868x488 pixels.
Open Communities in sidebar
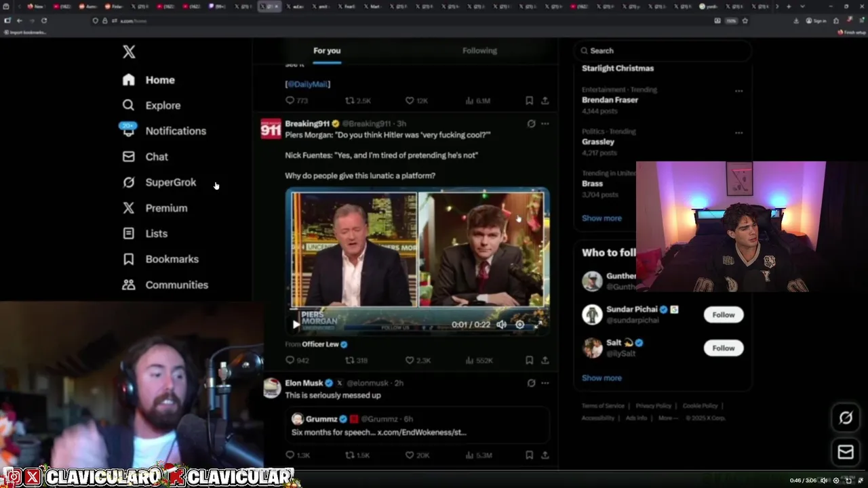pyautogui.click(x=165, y=285)
